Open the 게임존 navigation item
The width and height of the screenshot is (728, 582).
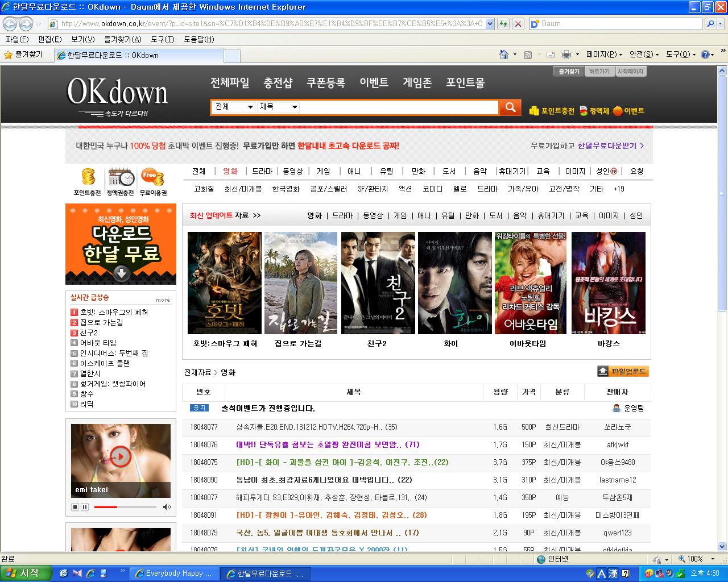417,82
